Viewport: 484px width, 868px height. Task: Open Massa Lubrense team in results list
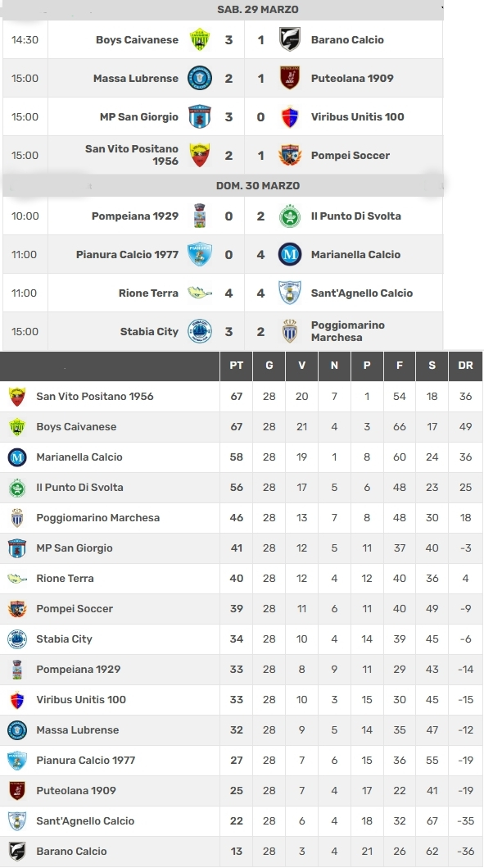click(x=135, y=78)
